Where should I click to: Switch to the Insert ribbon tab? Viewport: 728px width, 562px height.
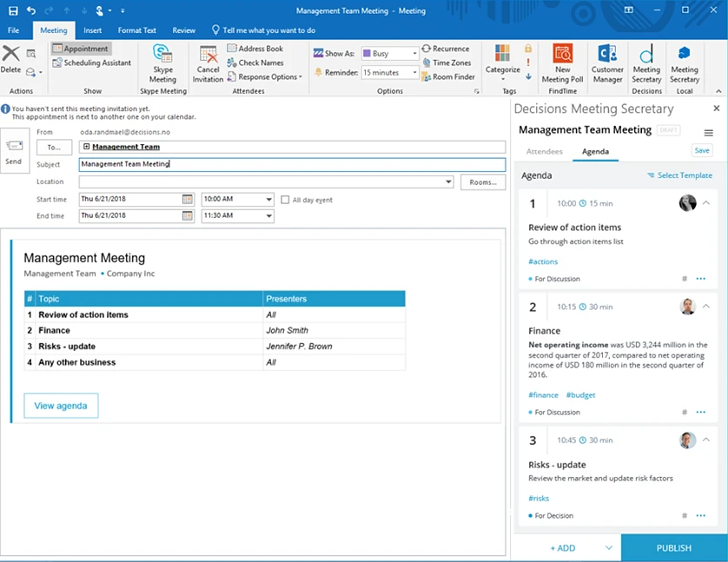click(92, 30)
